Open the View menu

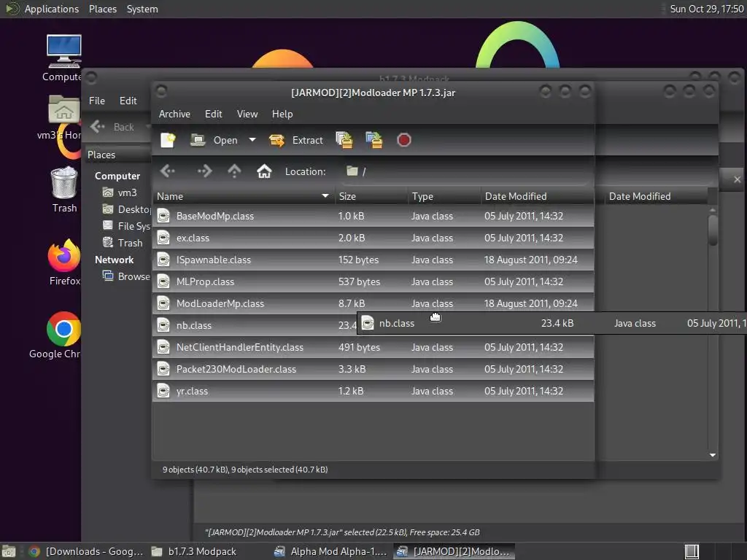247,114
